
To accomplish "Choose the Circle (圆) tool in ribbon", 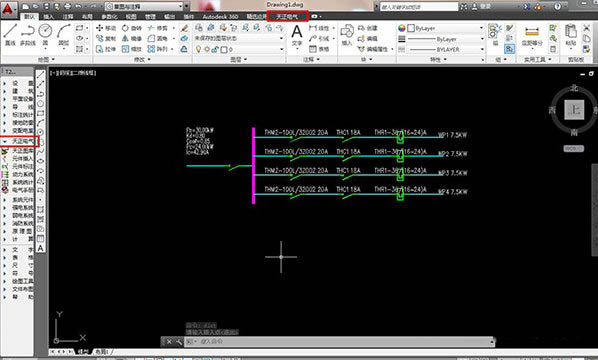I will pos(45,34).
